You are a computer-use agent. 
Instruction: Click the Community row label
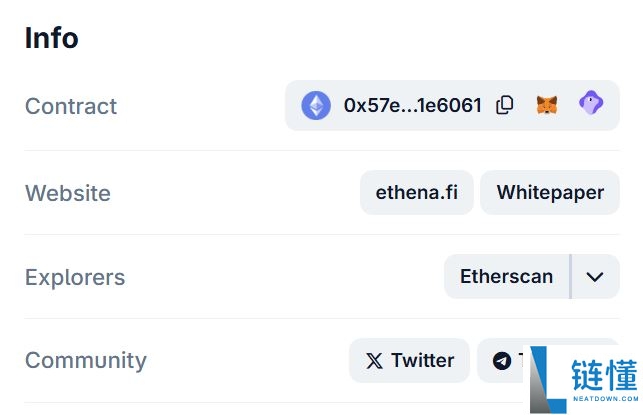pos(86,360)
